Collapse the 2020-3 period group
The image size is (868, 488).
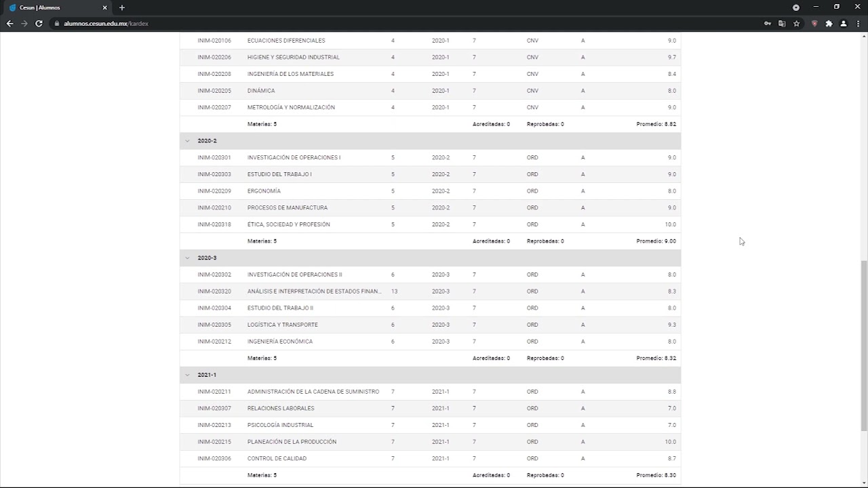[x=187, y=258]
